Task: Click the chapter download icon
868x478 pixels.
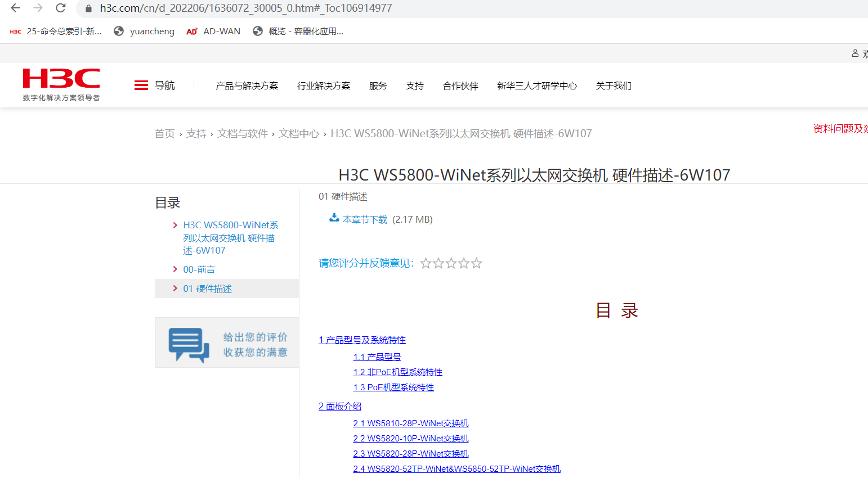Action: (x=334, y=218)
